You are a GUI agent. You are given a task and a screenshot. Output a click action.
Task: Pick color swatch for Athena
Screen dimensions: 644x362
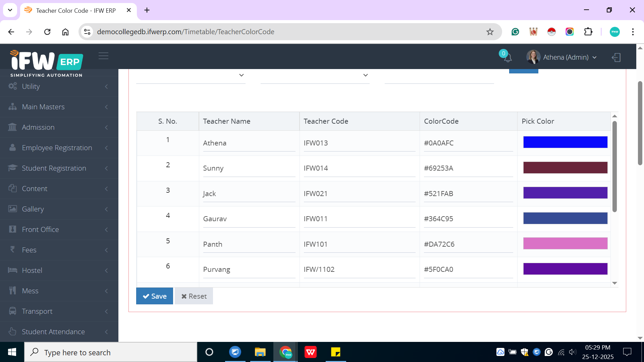point(565,142)
